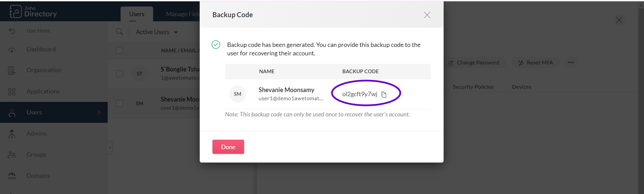The height and width of the screenshot is (194, 644).
Task: Tick the select-all checkbox in the users header
Action: [120, 50]
